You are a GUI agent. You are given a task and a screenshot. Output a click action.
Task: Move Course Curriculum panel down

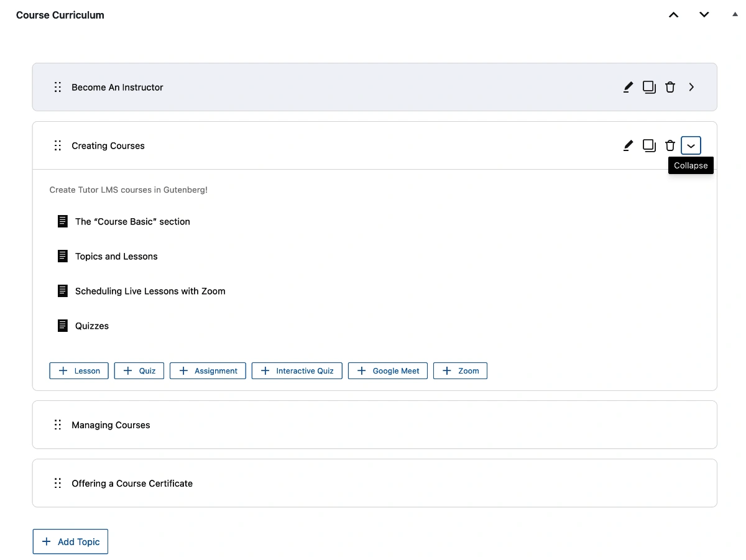[x=704, y=15]
